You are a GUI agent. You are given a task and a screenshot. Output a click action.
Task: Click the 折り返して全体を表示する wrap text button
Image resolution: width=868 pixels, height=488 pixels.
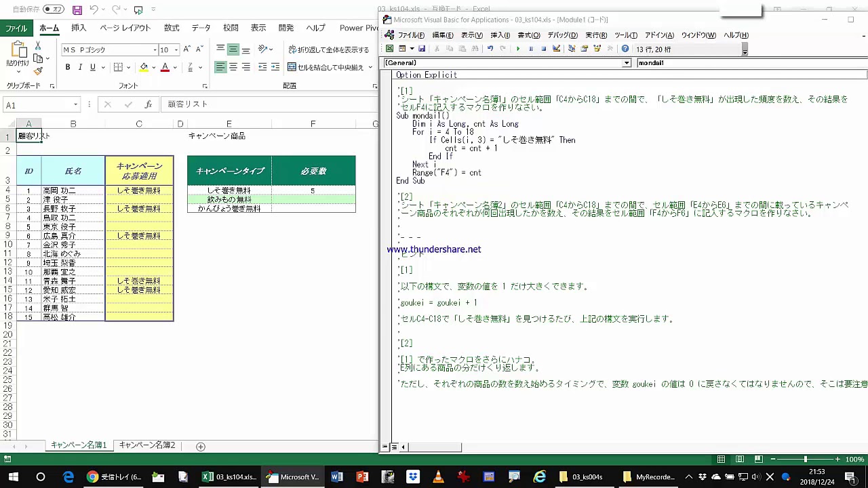(x=329, y=50)
